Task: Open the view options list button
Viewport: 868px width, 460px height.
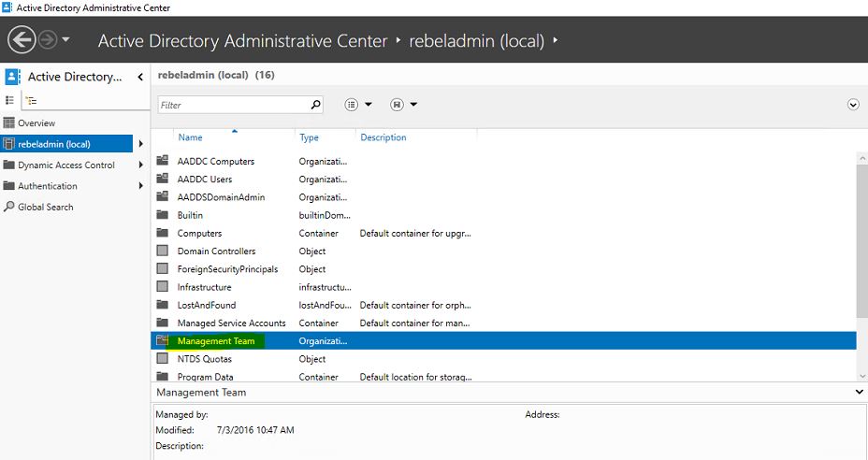Action: 352,104
